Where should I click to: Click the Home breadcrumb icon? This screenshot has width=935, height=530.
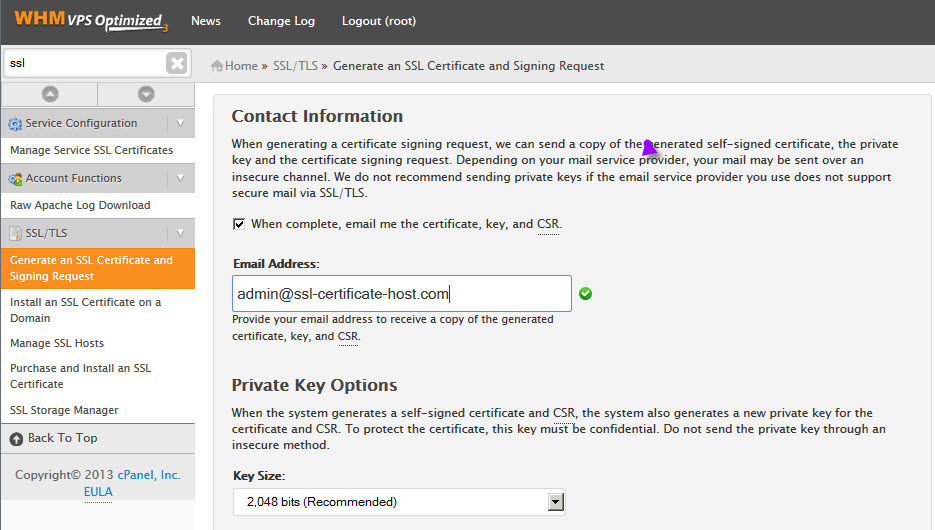[217, 66]
